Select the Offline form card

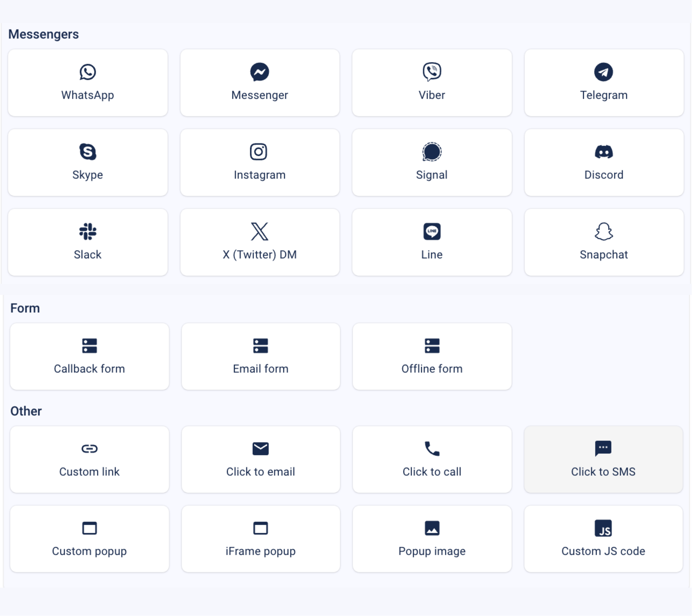[432, 356]
